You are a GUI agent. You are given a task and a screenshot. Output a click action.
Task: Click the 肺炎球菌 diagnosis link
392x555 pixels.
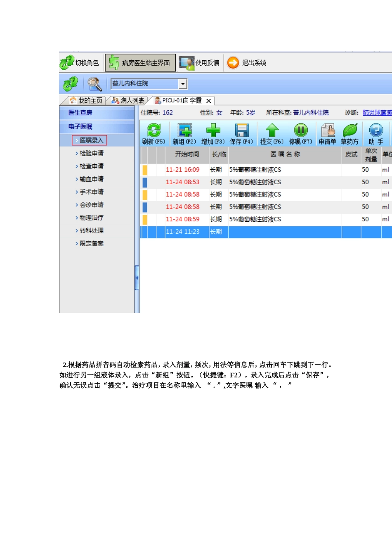[377, 112]
